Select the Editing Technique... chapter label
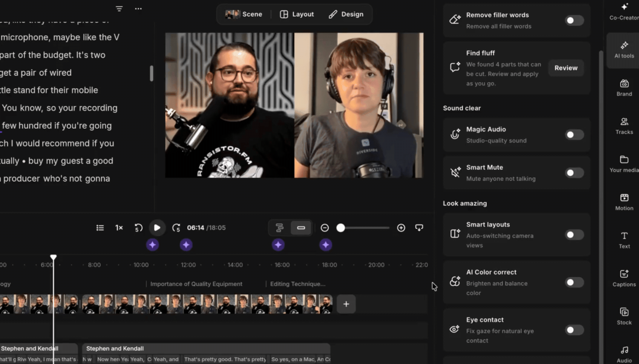Screen dimensions: 639x364 point(298,284)
